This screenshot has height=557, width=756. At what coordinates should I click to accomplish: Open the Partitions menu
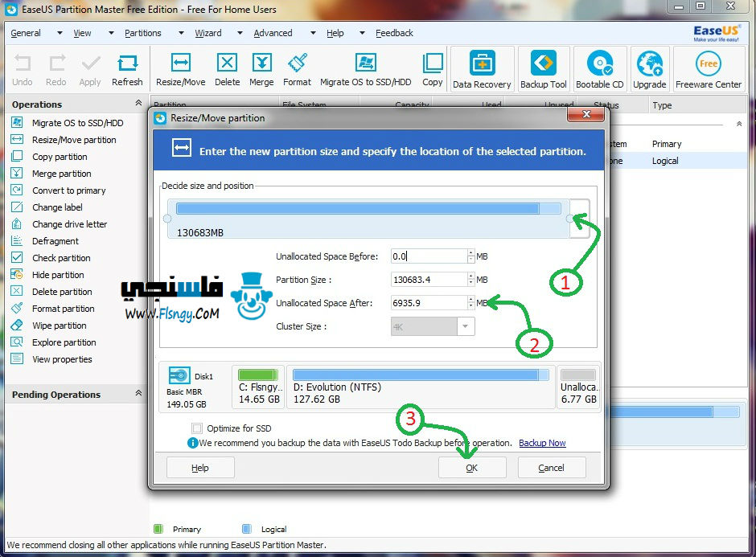click(x=142, y=33)
